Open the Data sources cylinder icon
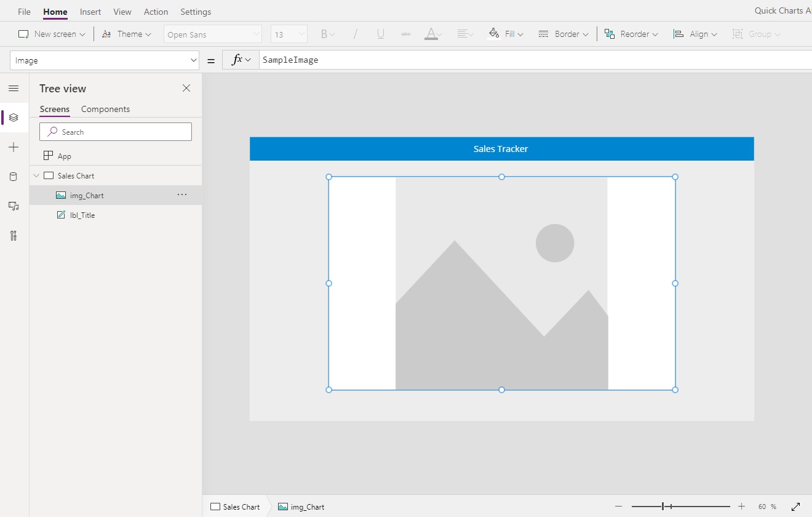 14,177
